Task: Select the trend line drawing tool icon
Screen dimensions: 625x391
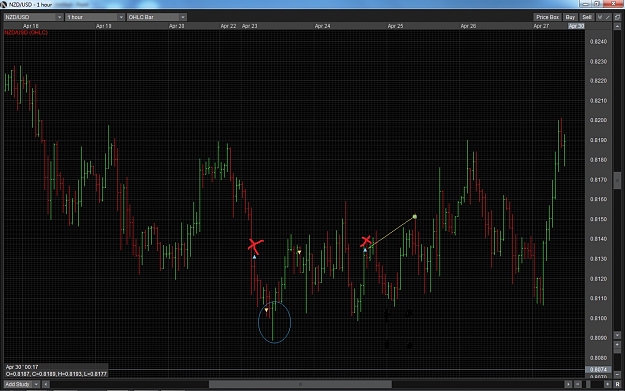Action: (608, 17)
